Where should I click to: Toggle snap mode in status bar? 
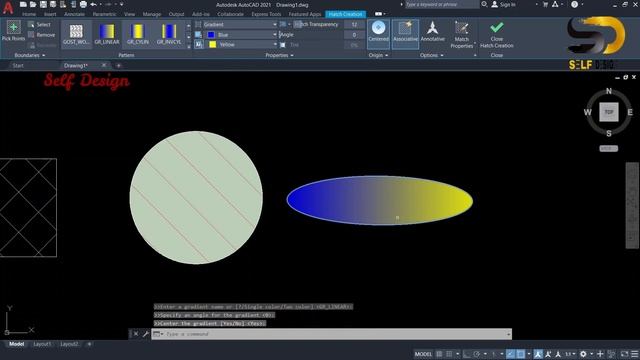point(449,354)
